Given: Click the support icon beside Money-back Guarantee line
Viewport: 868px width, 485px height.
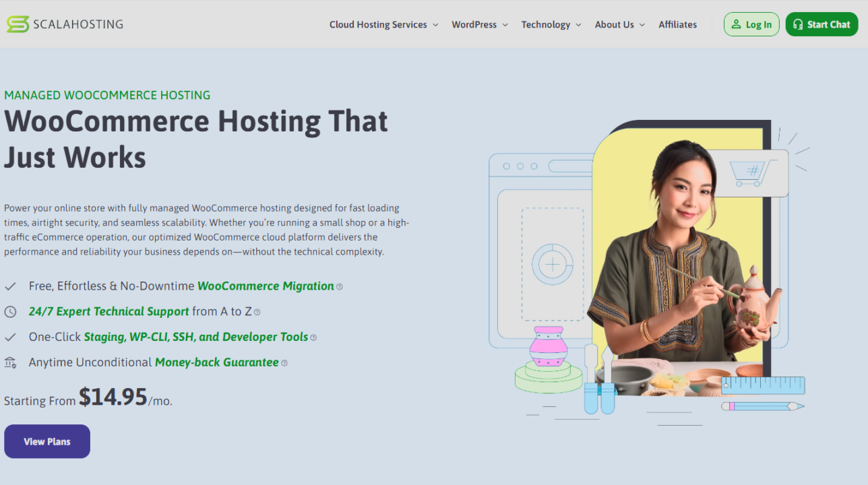Looking at the screenshot, I should coord(10,362).
